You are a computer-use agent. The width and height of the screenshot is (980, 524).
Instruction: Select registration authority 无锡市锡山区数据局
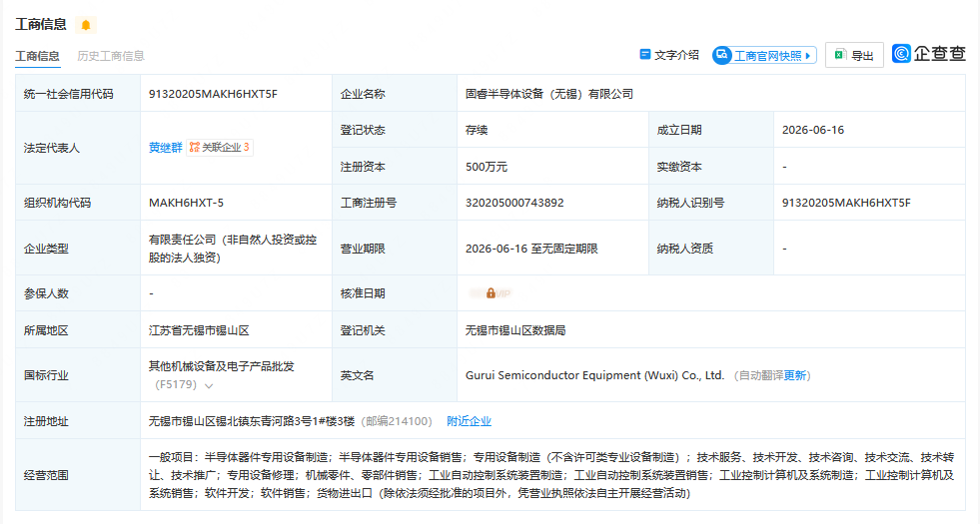515,330
